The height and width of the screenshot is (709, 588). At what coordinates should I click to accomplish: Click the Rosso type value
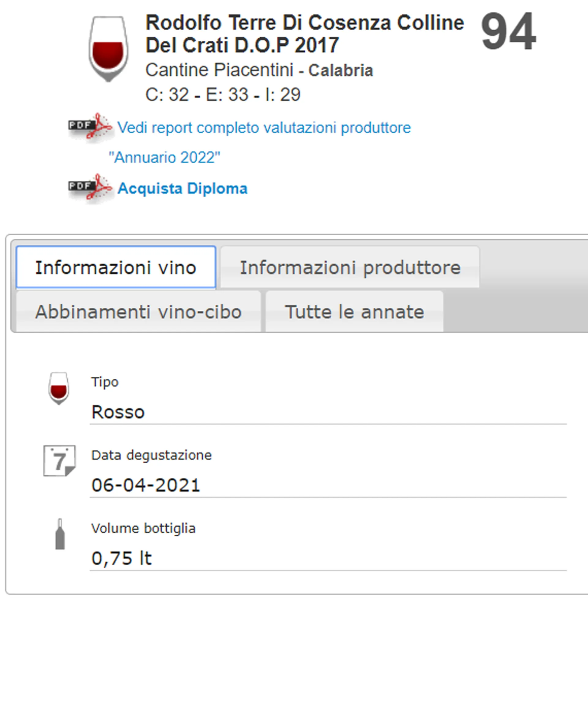click(x=118, y=412)
